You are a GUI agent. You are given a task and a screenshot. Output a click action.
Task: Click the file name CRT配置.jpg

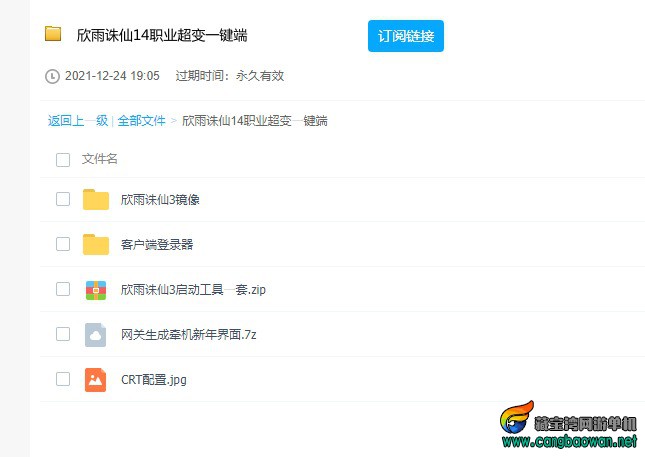pyautogui.click(x=154, y=380)
